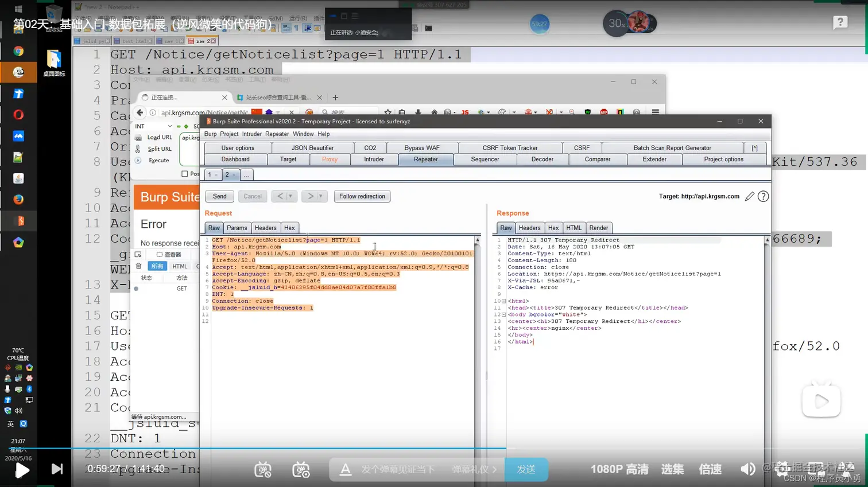Screen dimensions: 868x487
Task: Collapse the body fold marker in response
Action: (504, 315)
